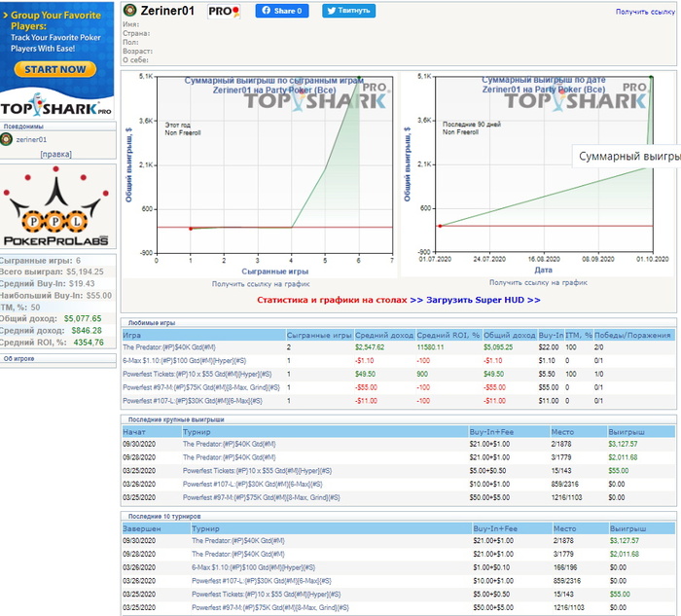Click place 2/1878 in big wins table

pos(561,445)
